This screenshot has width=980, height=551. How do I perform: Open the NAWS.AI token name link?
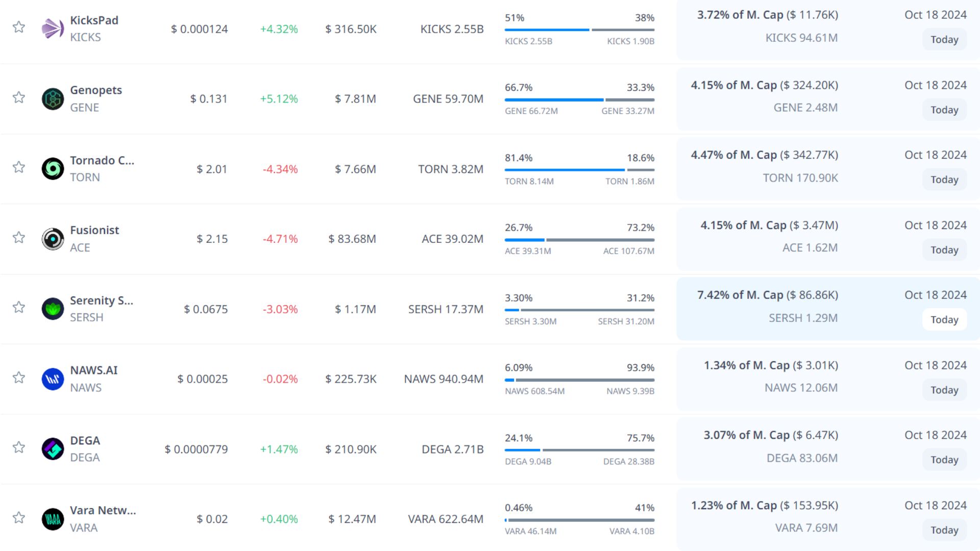coord(94,370)
